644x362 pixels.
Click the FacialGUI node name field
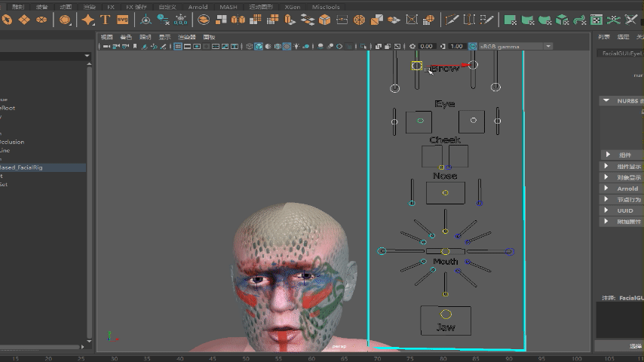pyautogui.click(x=621, y=54)
